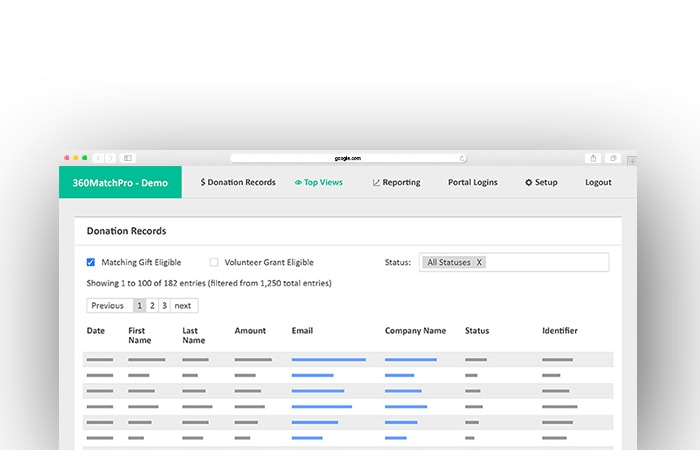This screenshot has width=700, height=450.
Task: Click the show tabs icon
Action: click(x=613, y=158)
